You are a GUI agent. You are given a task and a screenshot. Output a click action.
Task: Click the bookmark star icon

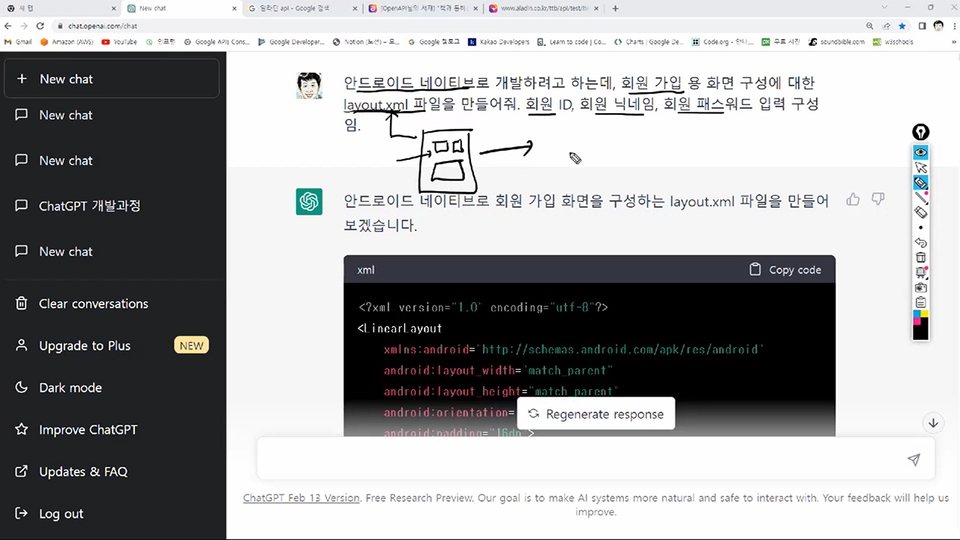(x=902, y=26)
